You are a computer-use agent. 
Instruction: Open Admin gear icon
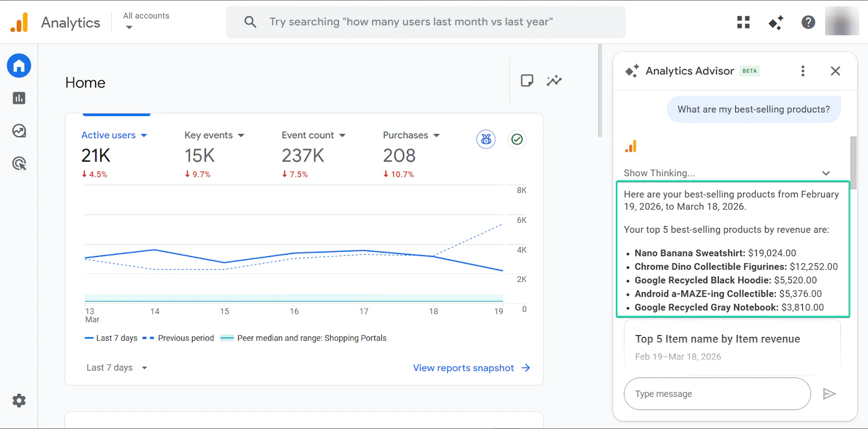19,401
